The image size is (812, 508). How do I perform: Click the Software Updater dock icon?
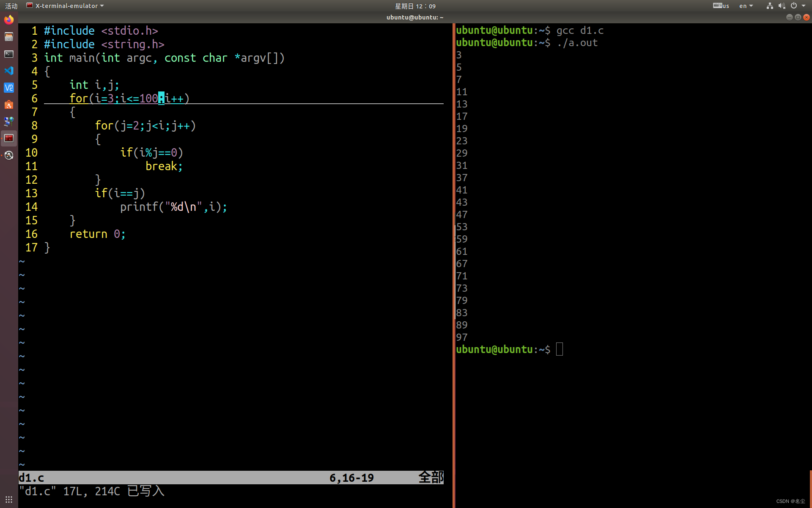tap(9, 155)
